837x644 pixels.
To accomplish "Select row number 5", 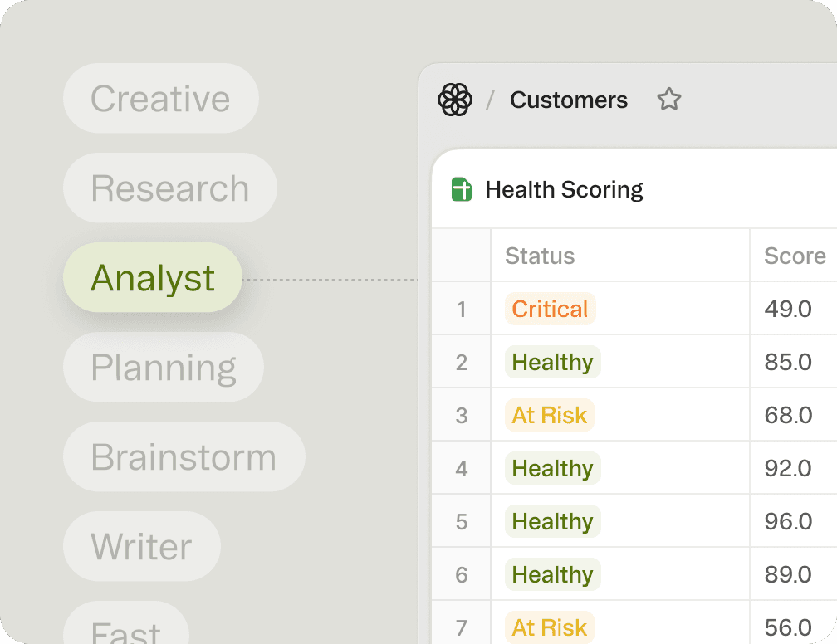I will [462, 522].
